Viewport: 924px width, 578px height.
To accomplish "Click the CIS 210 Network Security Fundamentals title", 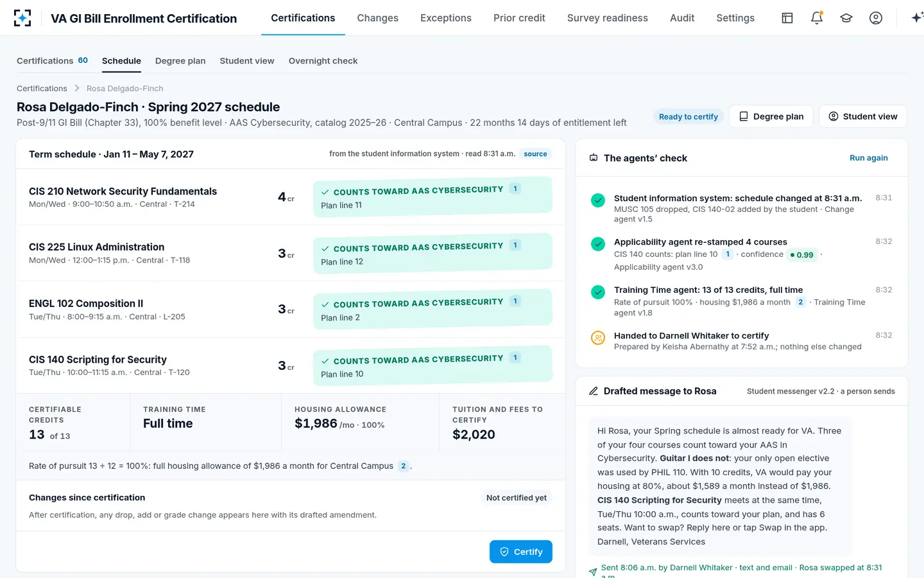I will 123,191.
